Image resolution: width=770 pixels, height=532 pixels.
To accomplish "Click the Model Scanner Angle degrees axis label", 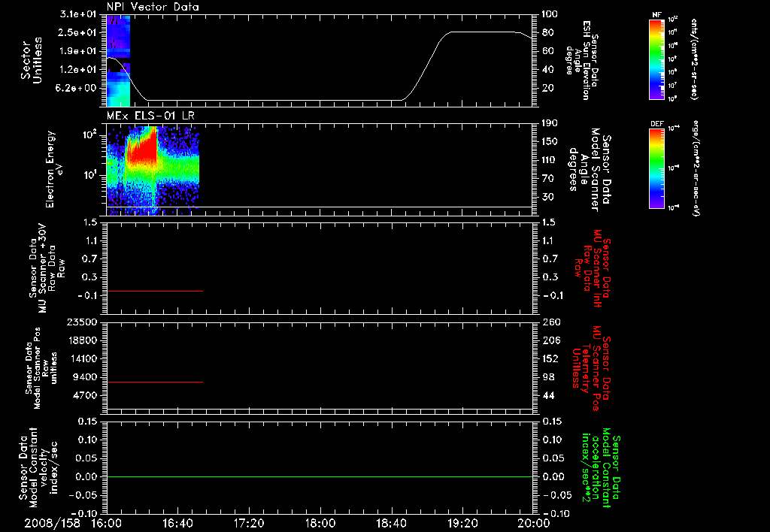I will coord(590,170).
